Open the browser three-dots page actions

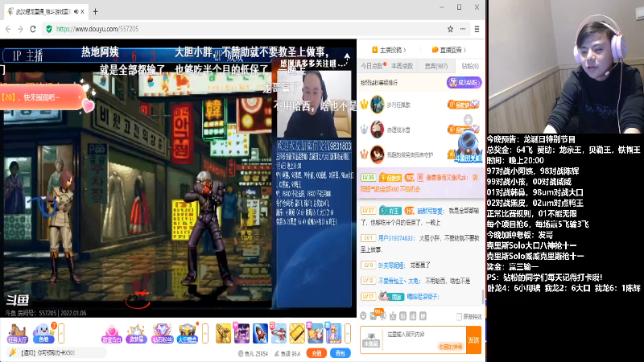tap(463, 29)
